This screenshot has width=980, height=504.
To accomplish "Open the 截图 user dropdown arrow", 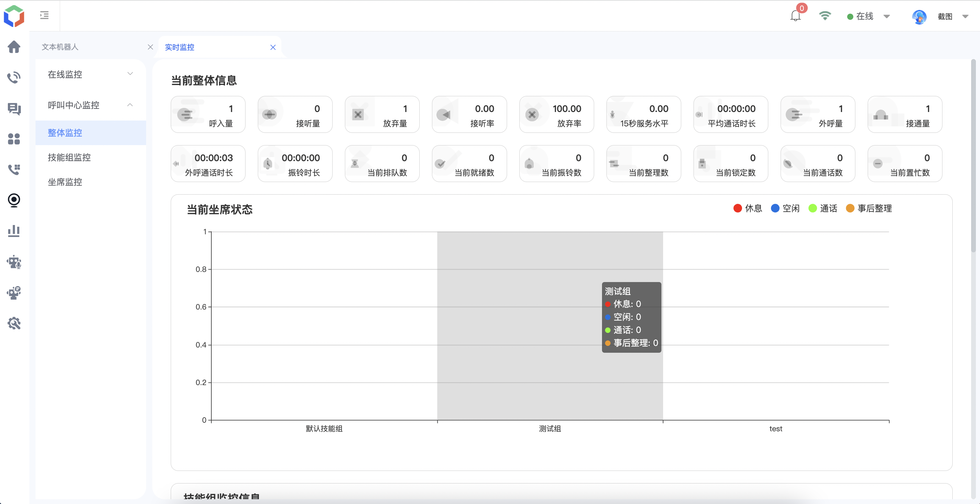I will 965,16.
